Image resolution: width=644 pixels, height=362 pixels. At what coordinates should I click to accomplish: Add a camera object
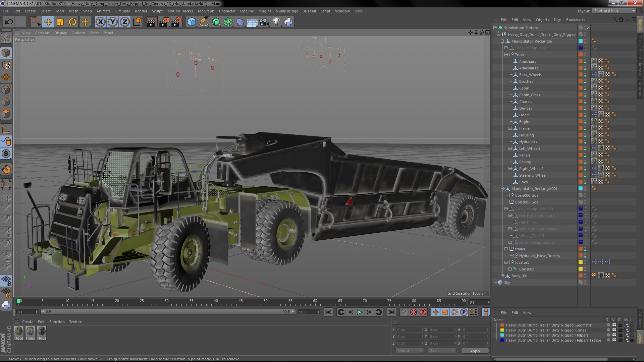coord(264,22)
